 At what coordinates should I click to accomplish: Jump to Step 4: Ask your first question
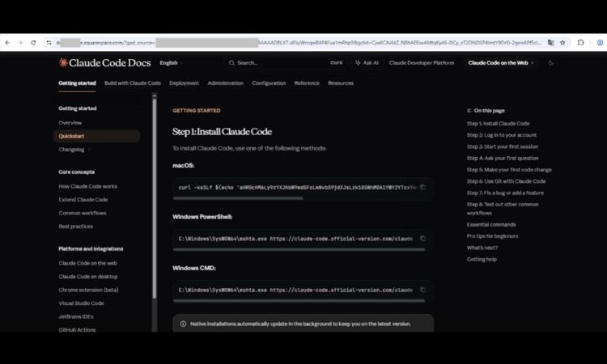coord(503,159)
